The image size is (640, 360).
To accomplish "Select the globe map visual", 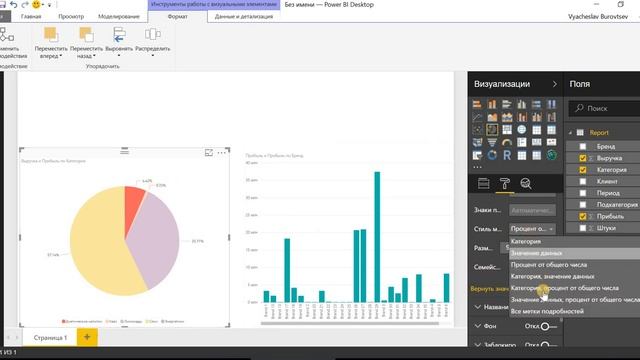I will pyautogui.click(x=522, y=130).
